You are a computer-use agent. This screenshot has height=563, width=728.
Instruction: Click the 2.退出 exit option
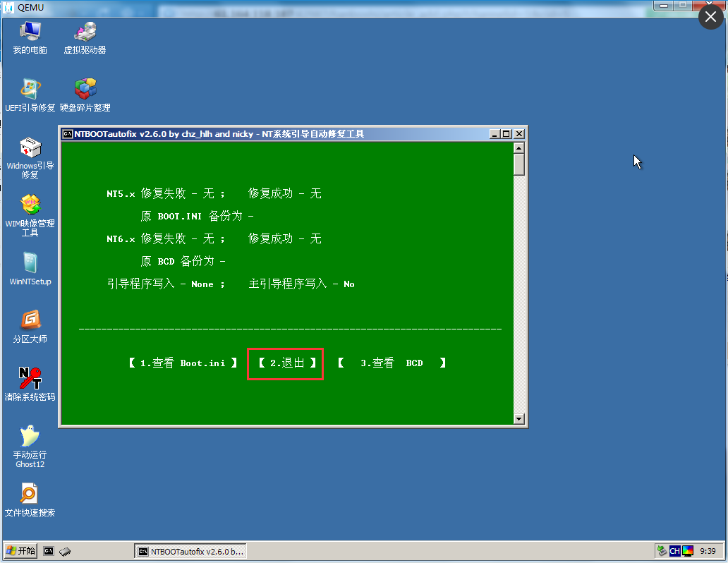(x=286, y=363)
